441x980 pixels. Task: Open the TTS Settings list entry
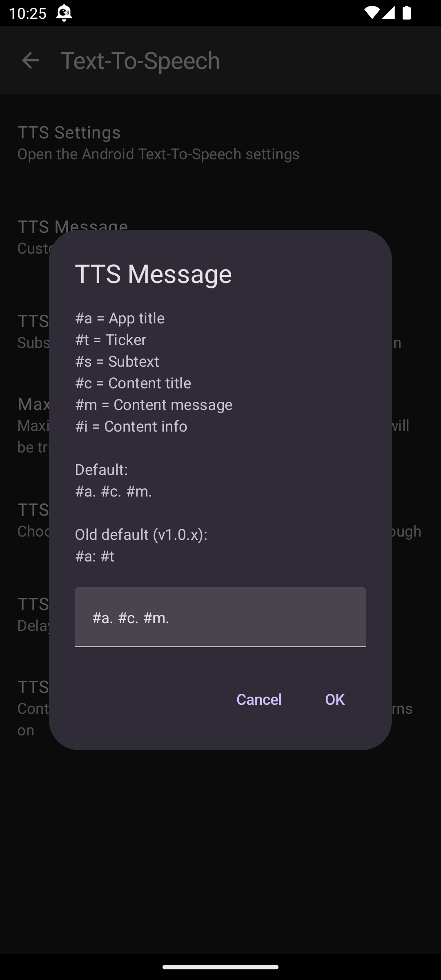[158, 143]
